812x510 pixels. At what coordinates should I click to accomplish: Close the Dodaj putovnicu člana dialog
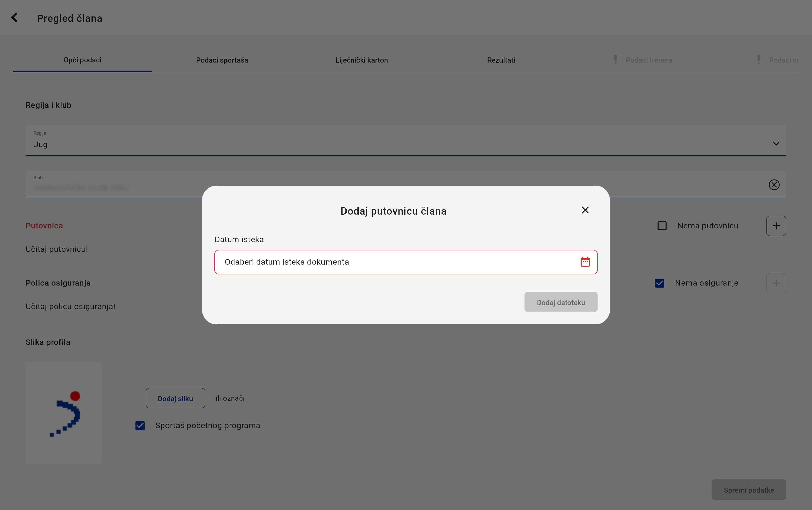[x=585, y=210]
